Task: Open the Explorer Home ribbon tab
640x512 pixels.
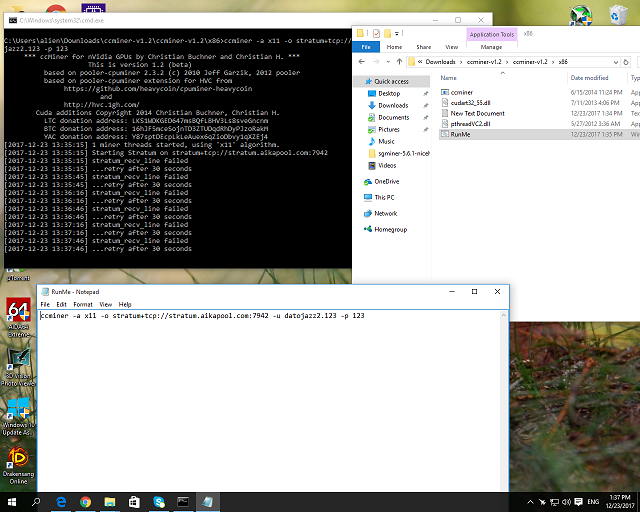Action: 394,47
